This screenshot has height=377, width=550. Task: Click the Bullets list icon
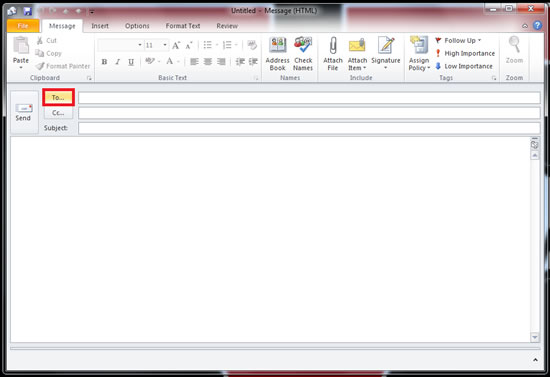pos(208,45)
